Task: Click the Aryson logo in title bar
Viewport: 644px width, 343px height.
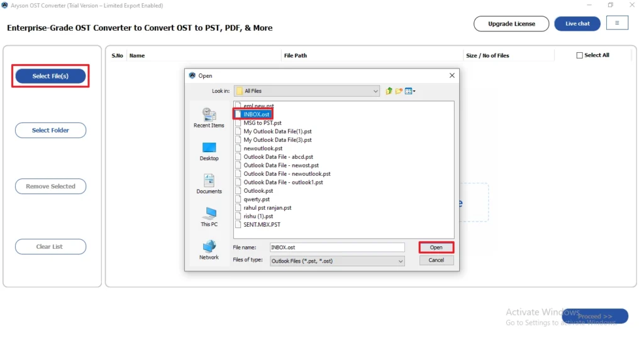Action: pos(4,5)
